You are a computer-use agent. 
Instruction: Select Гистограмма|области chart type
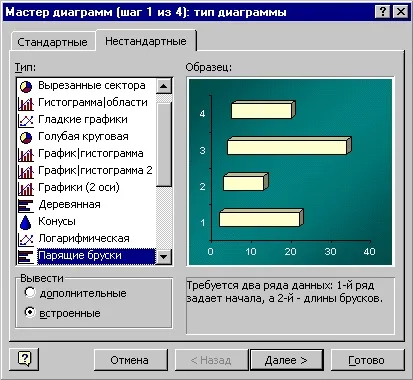pyautogui.click(x=93, y=102)
